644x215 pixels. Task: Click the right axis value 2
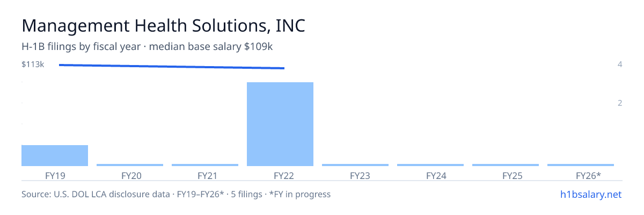(620, 103)
